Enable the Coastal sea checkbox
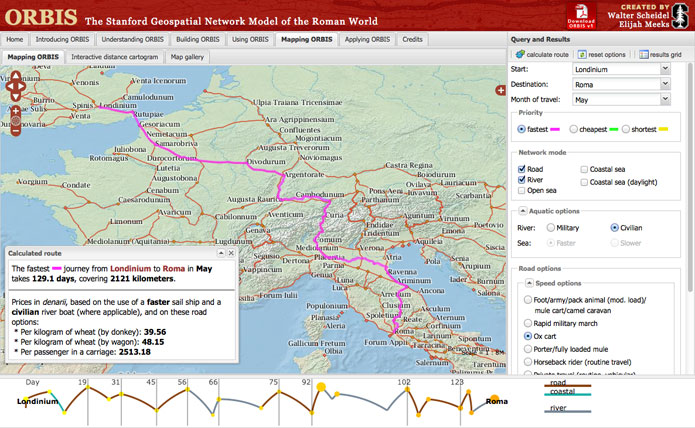The width and height of the screenshot is (695, 428). click(584, 169)
